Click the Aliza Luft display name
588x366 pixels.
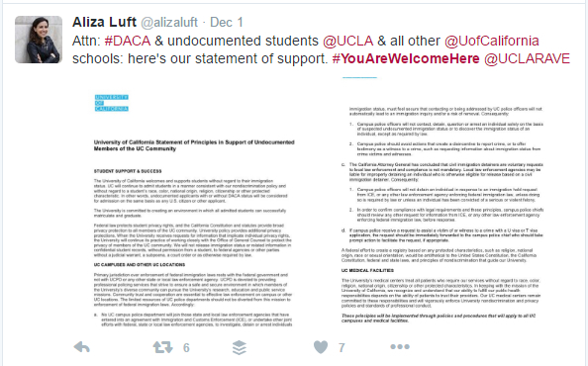(x=104, y=22)
